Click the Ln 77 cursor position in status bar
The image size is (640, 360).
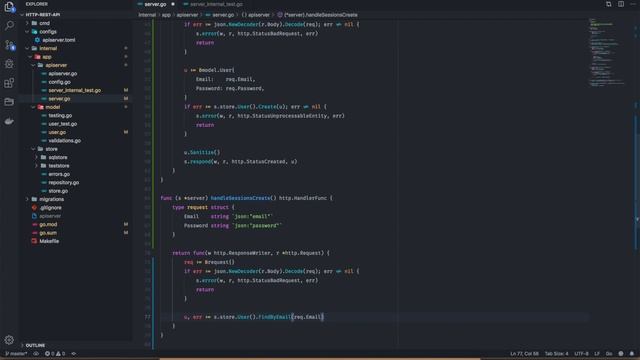(x=524, y=353)
